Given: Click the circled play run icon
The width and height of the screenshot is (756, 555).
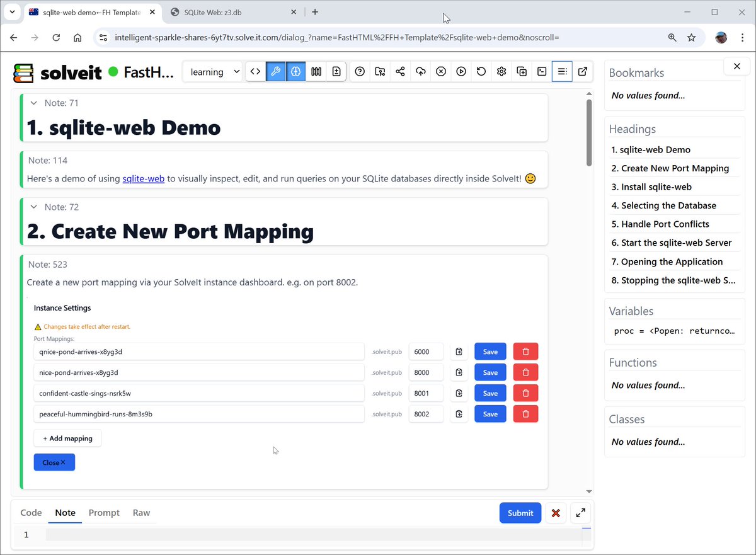Looking at the screenshot, I should (x=461, y=72).
